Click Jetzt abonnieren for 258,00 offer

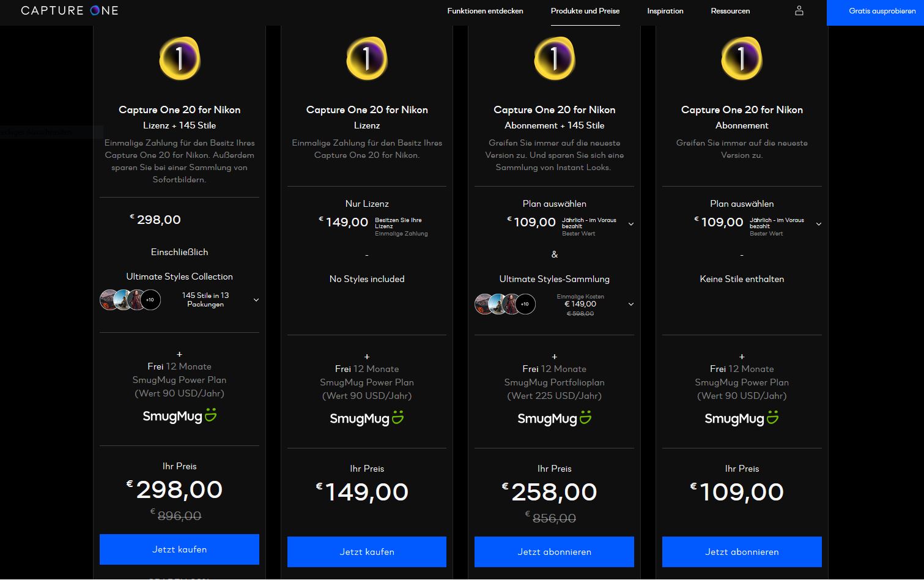(554, 551)
